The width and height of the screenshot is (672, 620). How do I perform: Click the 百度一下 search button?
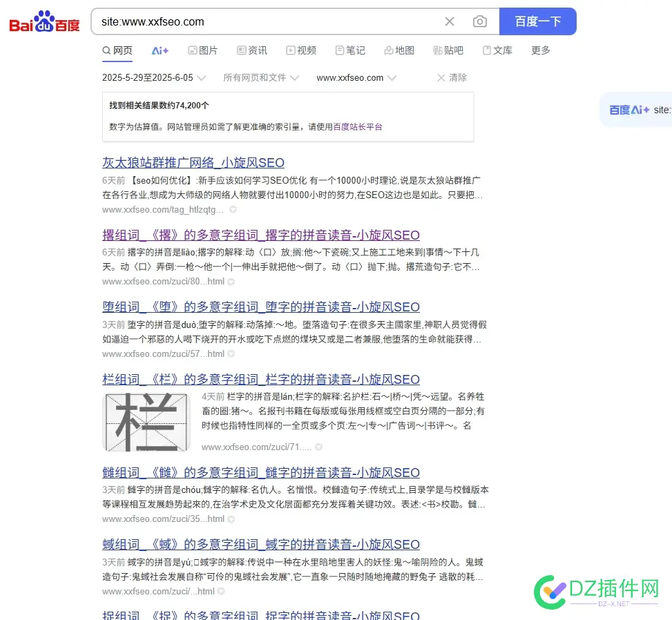tap(537, 21)
